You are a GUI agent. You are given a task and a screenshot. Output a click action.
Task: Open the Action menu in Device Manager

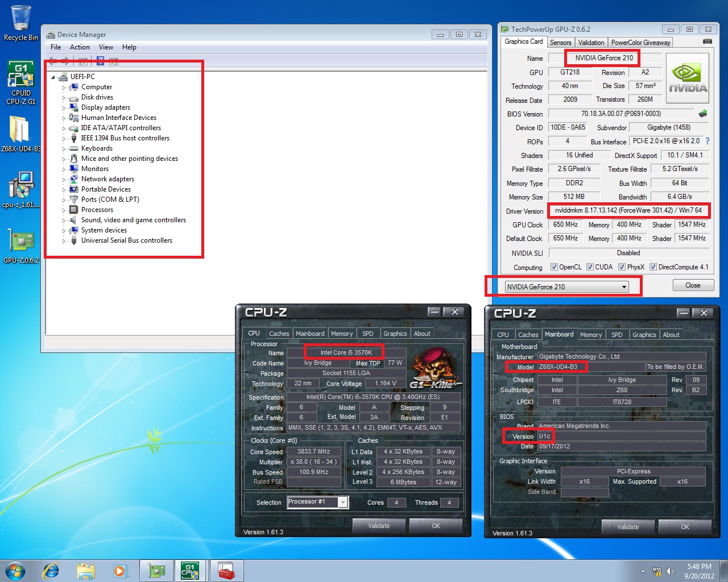pos(80,47)
